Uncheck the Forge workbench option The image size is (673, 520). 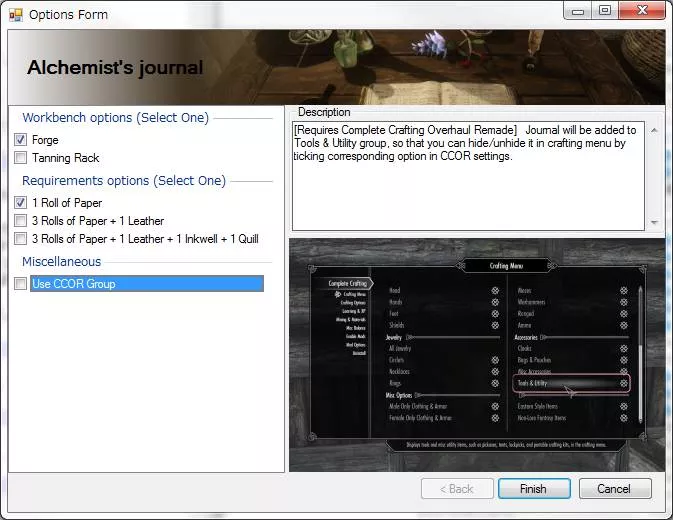point(20,139)
